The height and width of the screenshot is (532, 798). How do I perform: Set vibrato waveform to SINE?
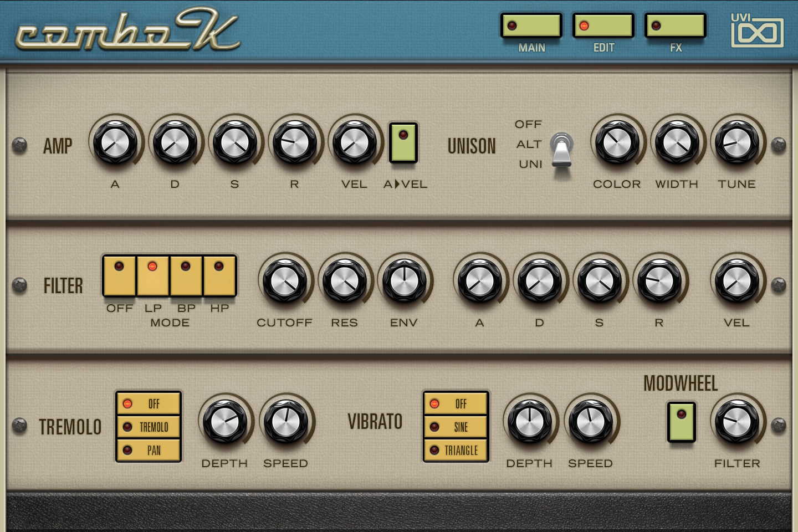456,427
